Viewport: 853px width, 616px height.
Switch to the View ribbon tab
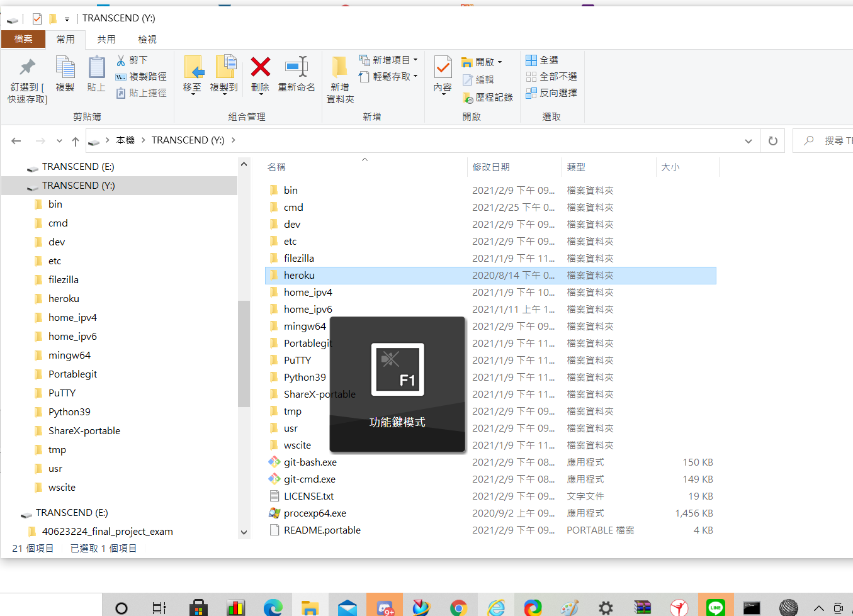[147, 39]
